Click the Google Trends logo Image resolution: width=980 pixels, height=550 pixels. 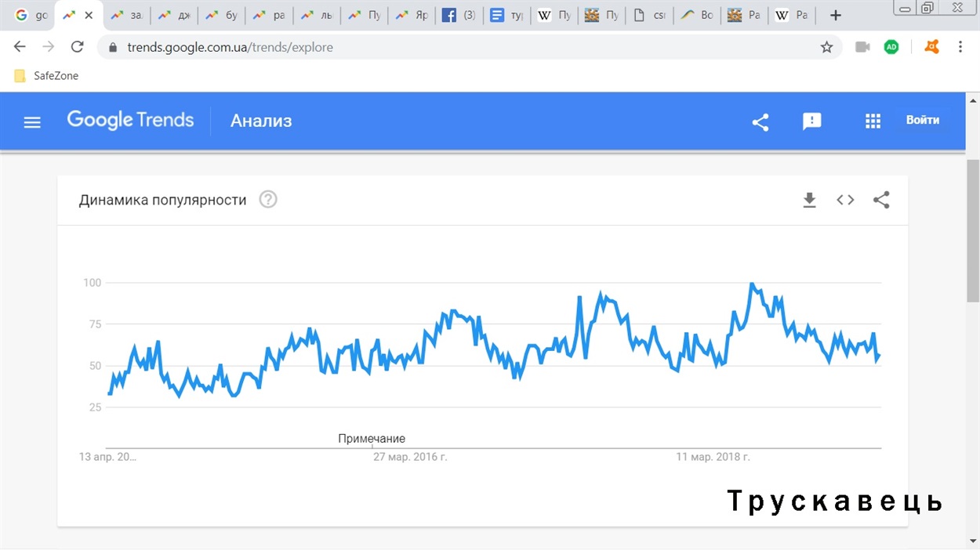tap(130, 121)
